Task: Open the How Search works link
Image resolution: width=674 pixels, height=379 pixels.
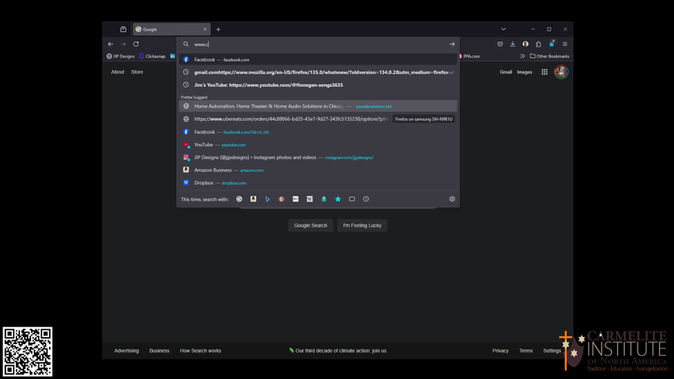Action: (200, 351)
